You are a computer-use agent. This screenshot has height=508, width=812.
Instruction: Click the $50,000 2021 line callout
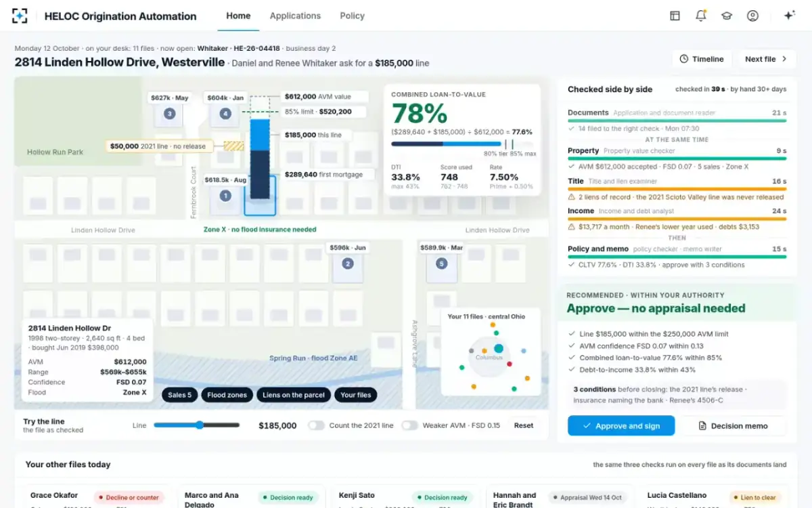coord(160,146)
